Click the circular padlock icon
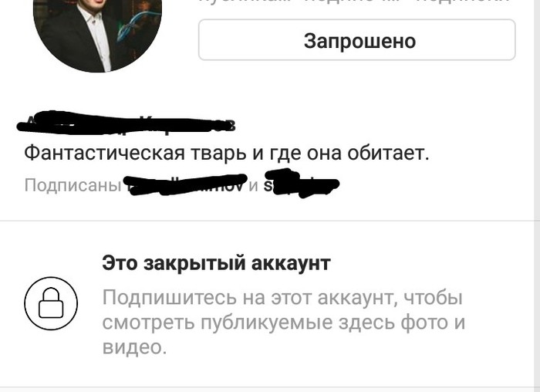This screenshot has width=540, height=392. 51,303
